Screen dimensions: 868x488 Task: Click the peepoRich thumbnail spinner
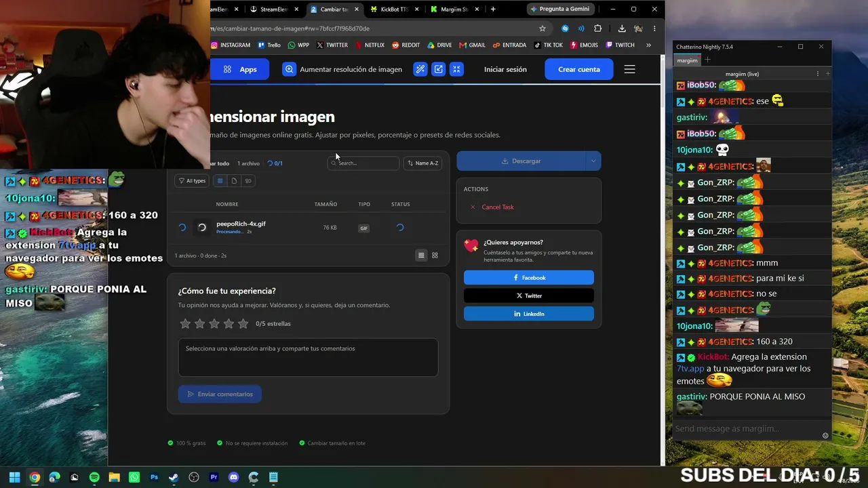coord(201,228)
